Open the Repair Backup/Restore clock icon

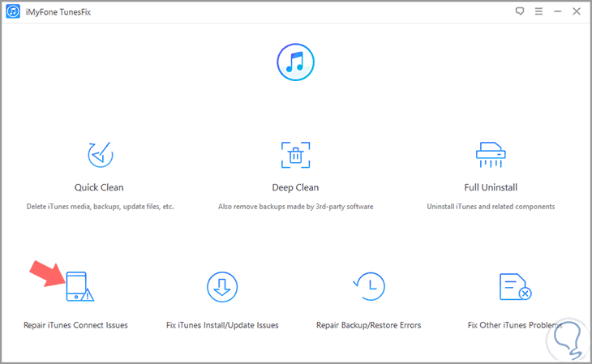tap(369, 286)
